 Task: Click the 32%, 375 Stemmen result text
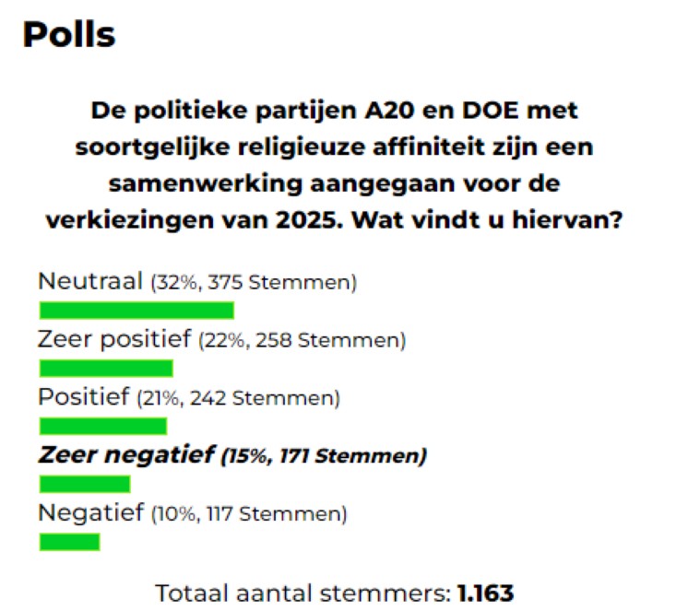[254, 283]
